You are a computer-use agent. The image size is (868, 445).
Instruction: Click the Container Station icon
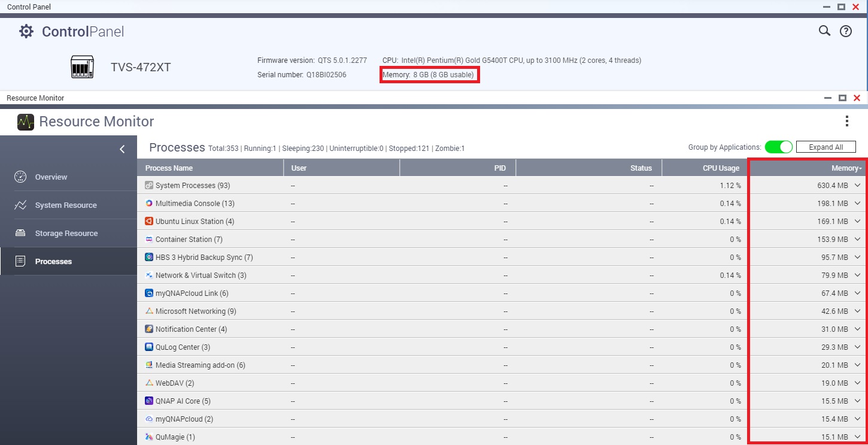[x=149, y=240]
